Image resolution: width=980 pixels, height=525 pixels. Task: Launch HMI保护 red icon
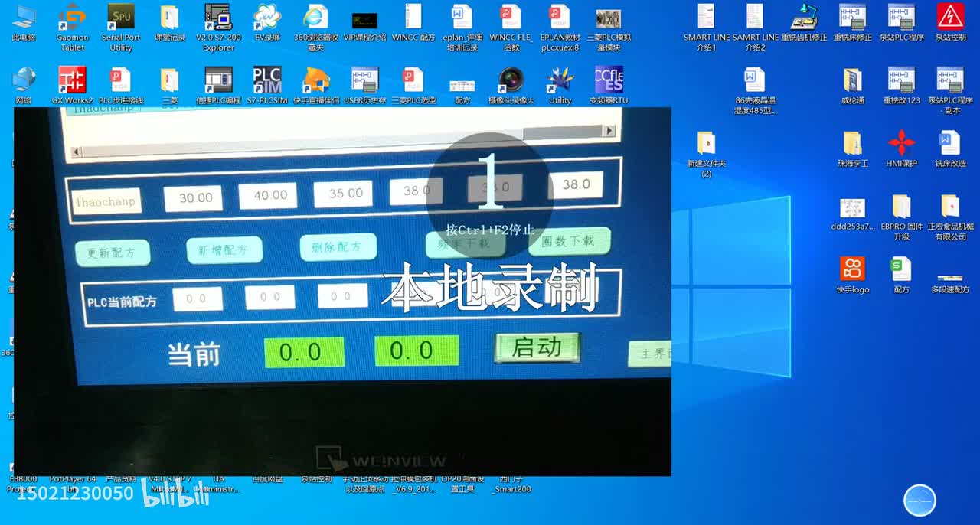coord(901,148)
